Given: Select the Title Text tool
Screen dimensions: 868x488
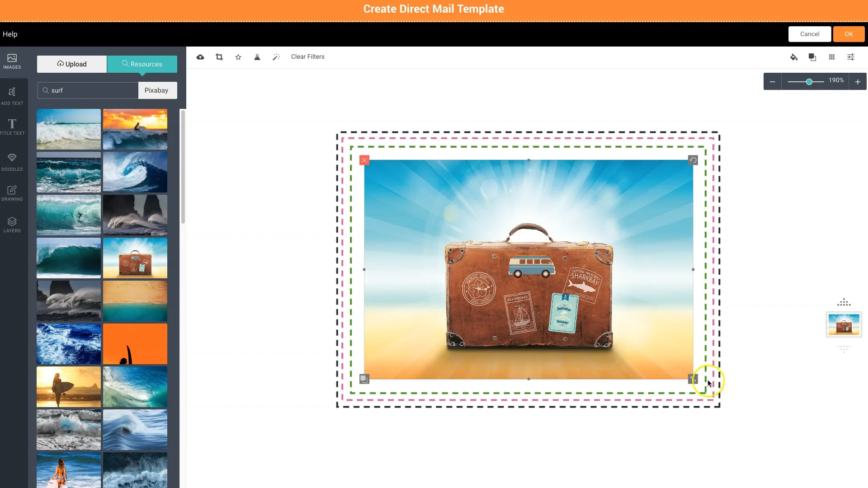Looking at the screenshot, I should pyautogui.click(x=12, y=127).
